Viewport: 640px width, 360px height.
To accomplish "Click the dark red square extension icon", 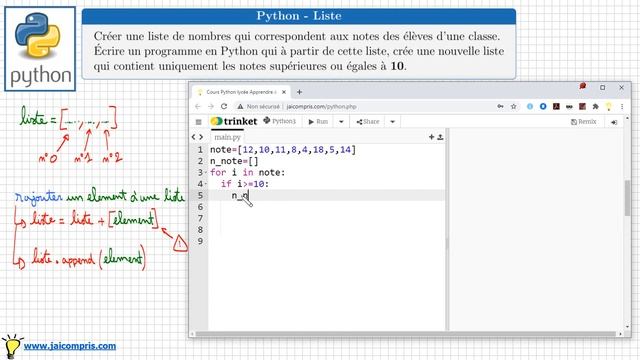I will point(582,107).
